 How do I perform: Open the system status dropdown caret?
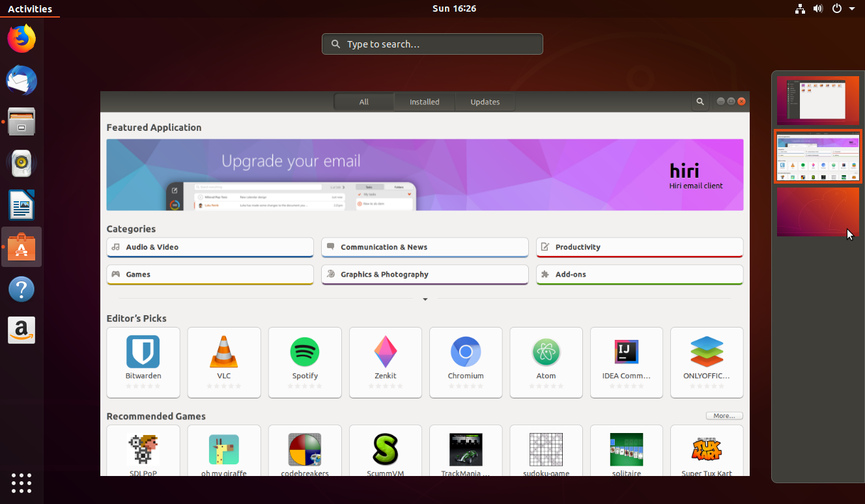(x=851, y=8)
